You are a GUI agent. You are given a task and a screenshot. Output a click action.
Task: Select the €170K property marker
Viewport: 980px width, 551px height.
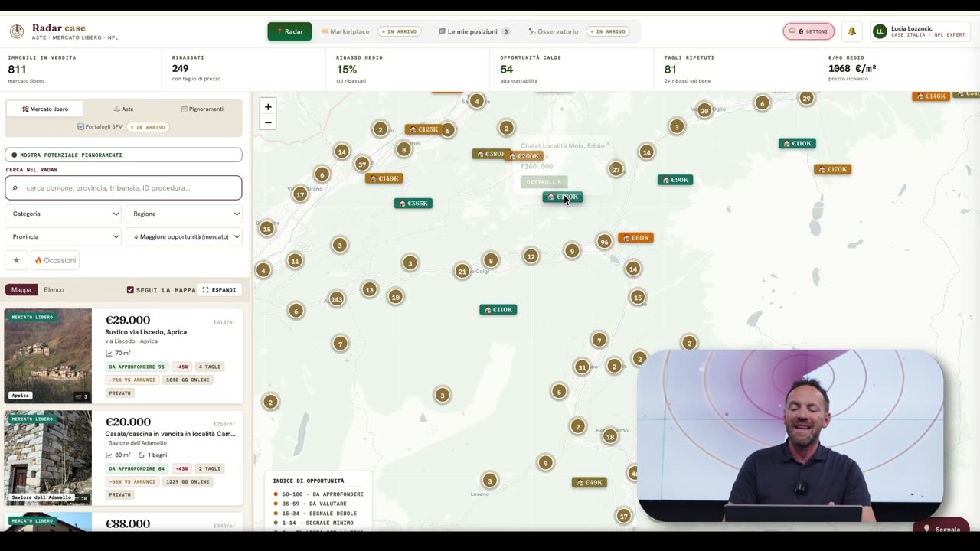pyautogui.click(x=833, y=169)
